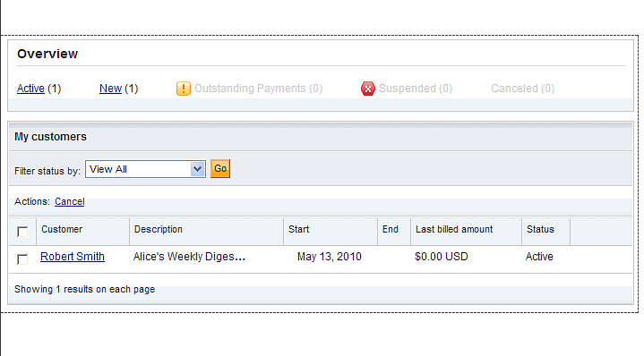Click the Cancel action link
This screenshot has width=644, height=356.
coord(69,201)
